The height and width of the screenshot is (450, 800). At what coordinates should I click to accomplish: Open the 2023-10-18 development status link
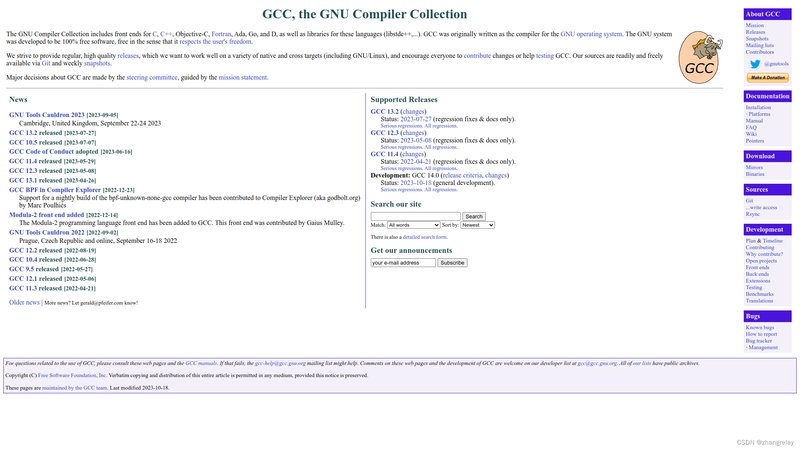416,183
